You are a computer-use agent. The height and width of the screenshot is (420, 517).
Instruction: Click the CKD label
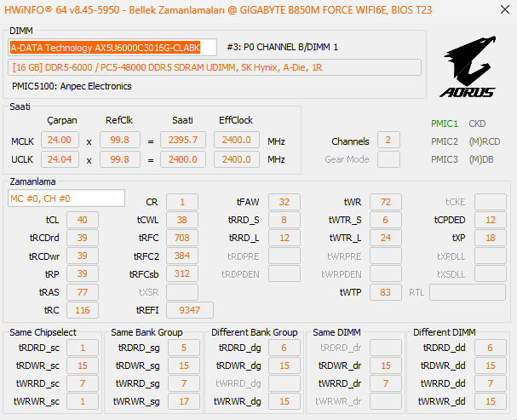(x=477, y=124)
